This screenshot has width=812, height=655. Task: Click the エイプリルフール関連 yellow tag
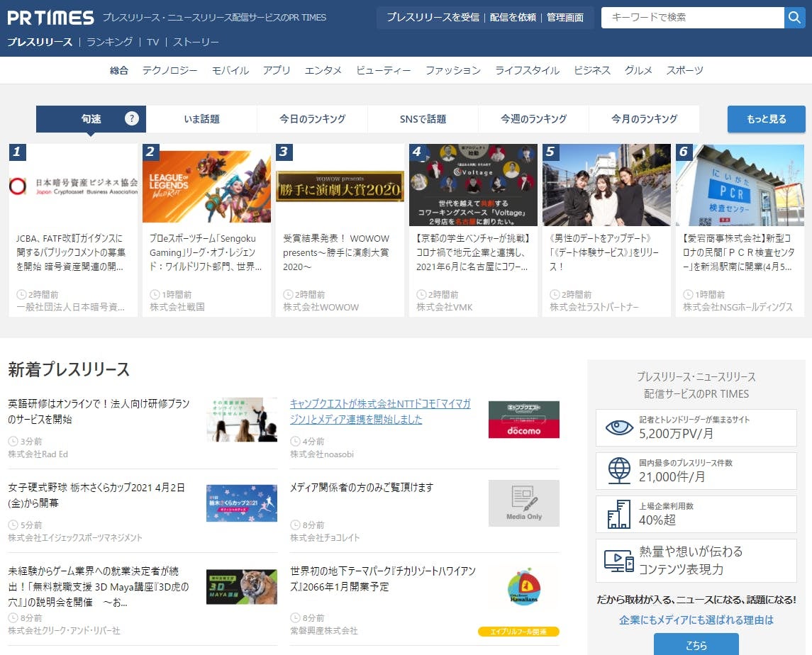tap(518, 632)
